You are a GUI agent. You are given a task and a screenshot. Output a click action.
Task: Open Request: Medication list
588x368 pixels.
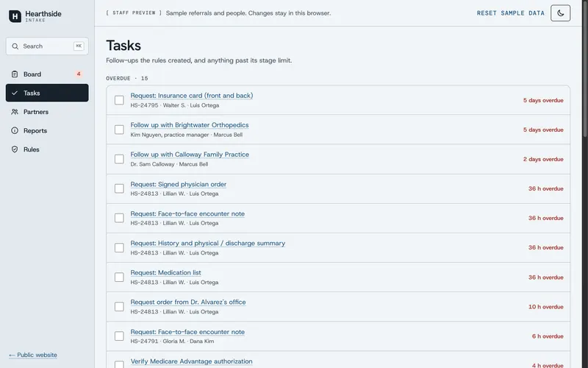166,272
